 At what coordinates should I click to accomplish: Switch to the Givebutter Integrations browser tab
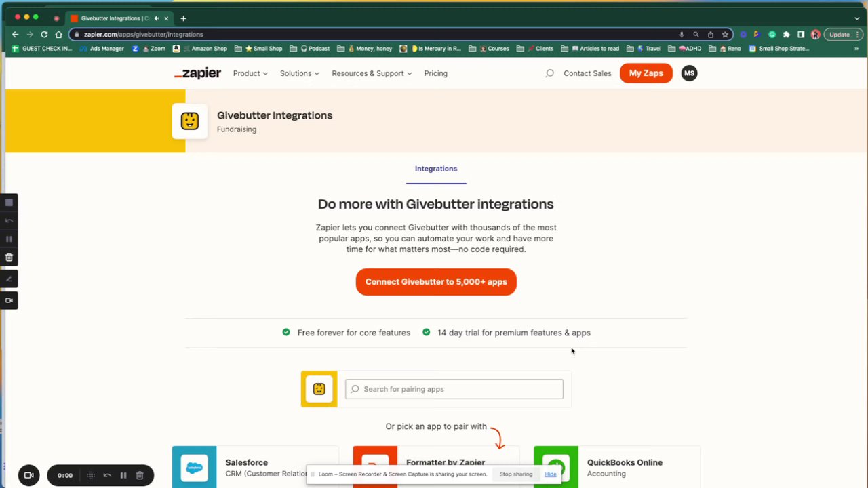click(x=120, y=18)
